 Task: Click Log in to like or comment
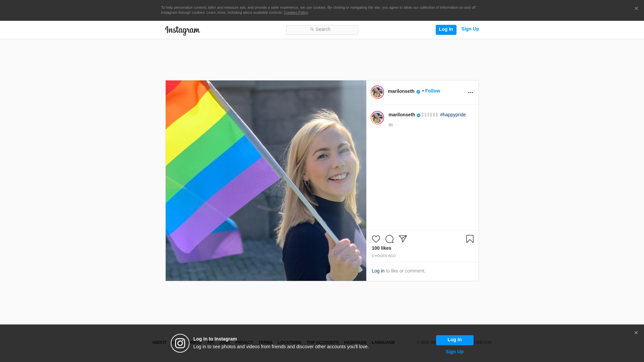(x=378, y=271)
